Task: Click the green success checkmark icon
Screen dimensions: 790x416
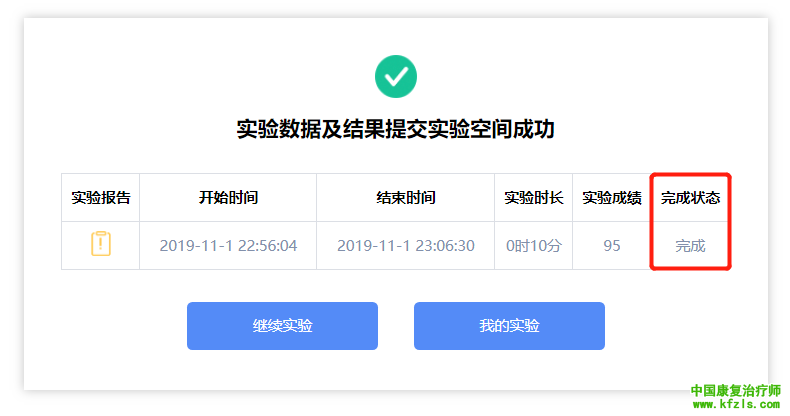Action: 395,76
